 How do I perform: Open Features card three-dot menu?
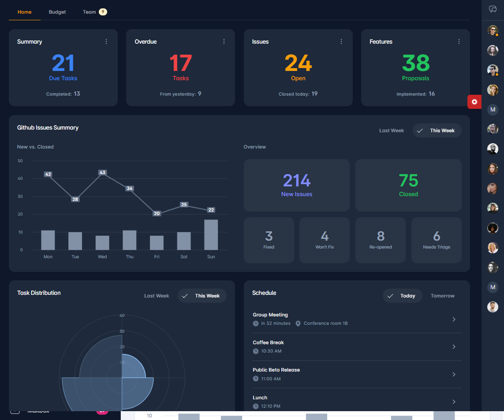(459, 41)
